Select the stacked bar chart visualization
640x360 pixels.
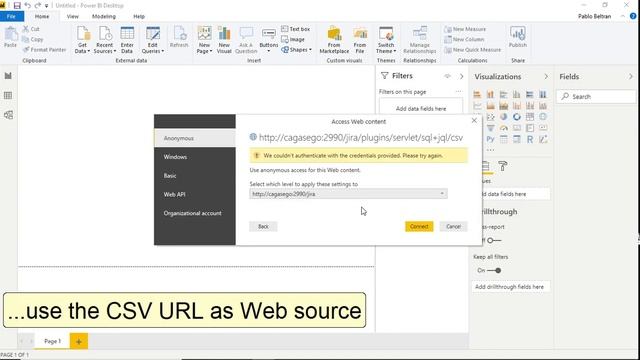click(477, 94)
